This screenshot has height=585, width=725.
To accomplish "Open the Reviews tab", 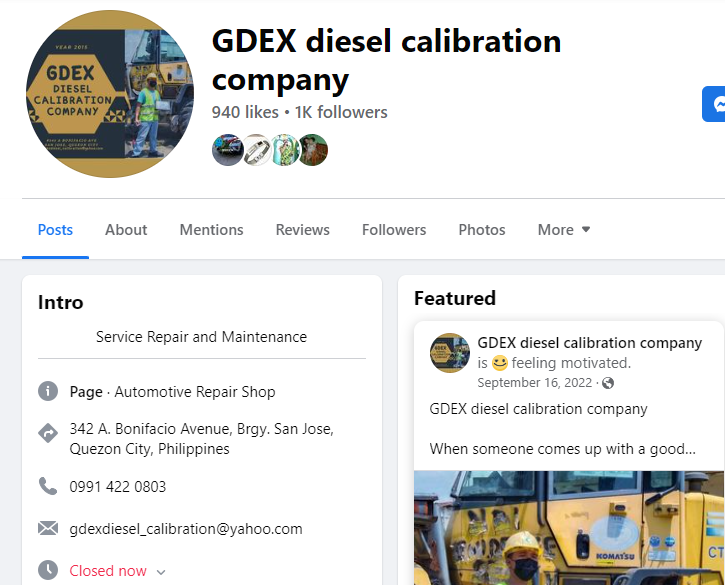I will click(x=302, y=230).
